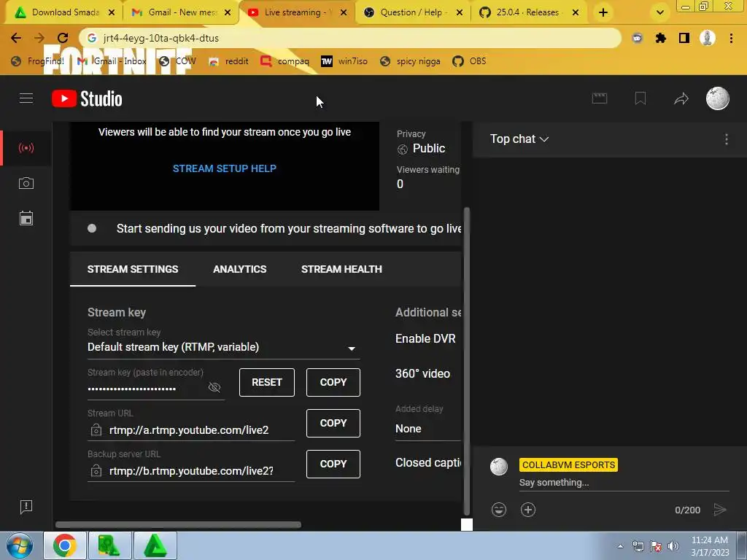Open the Windows Start button
The height and width of the screenshot is (560, 747).
pyautogui.click(x=20, y=545)
